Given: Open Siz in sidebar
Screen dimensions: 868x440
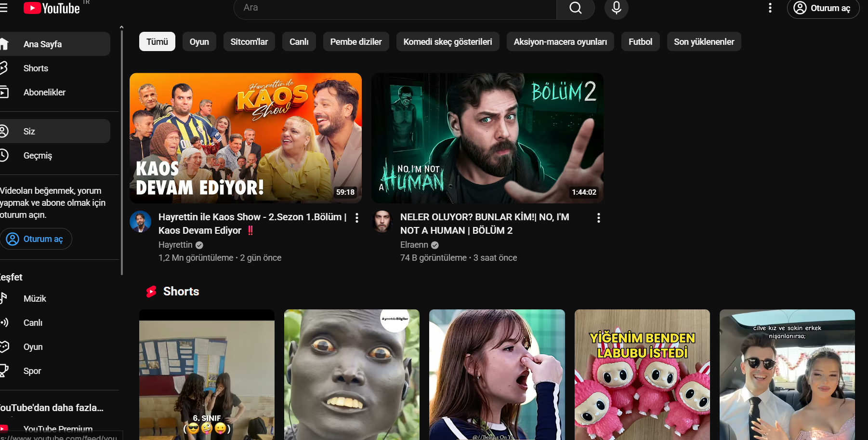Looking at the screenshot, I should pyautogui.click(x=55, y=131).
